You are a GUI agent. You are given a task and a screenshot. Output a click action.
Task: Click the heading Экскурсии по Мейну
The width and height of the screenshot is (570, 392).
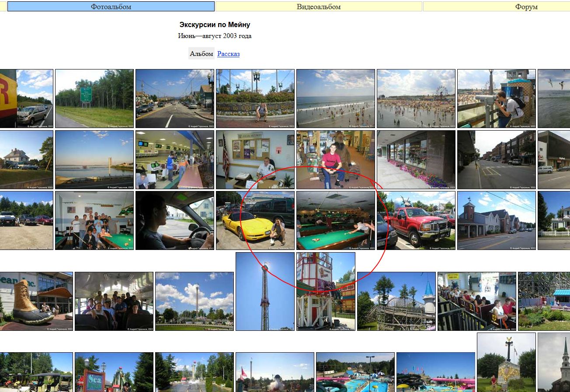pos(215,25)
